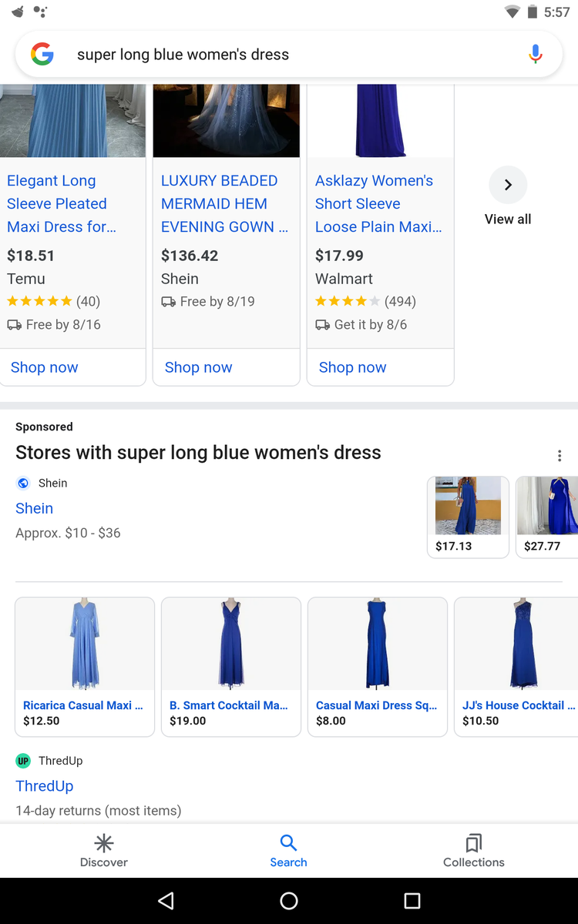Open the Shein store link

[35, 508]
